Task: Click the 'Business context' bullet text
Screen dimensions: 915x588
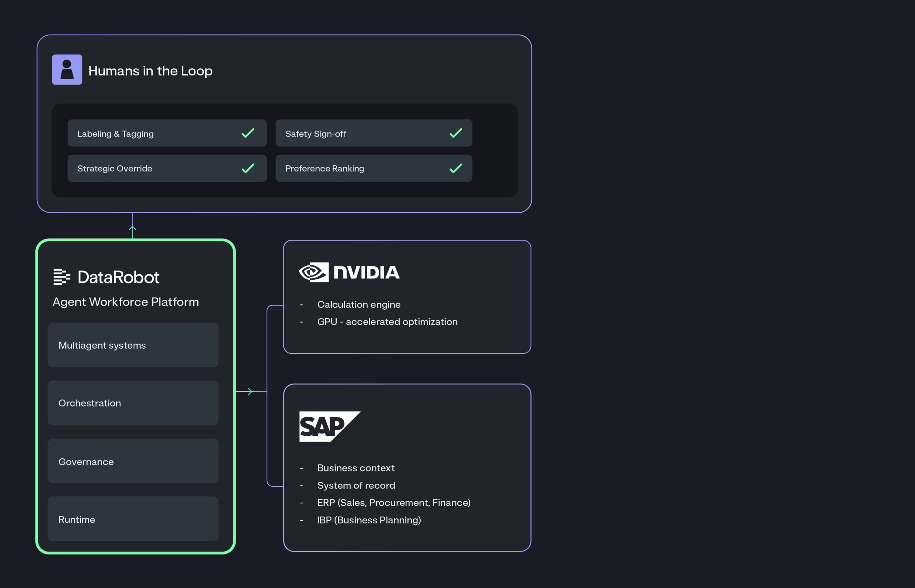Action: click(356, 468)
